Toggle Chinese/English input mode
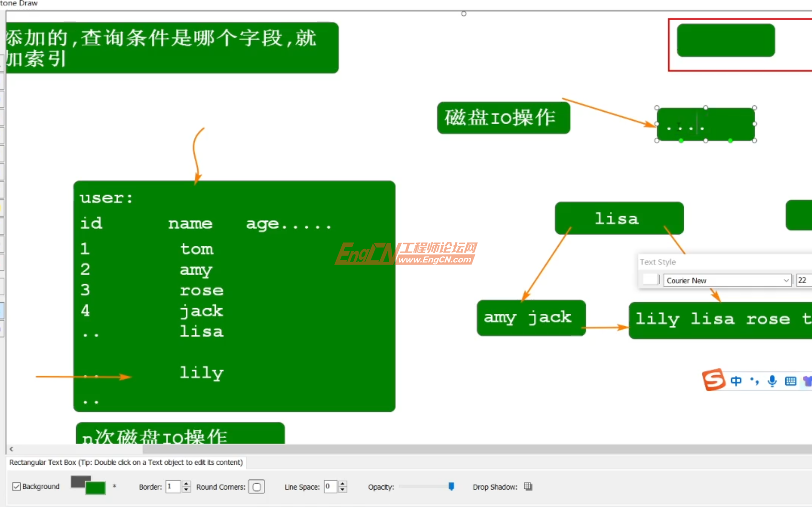 tap(736, 381)
